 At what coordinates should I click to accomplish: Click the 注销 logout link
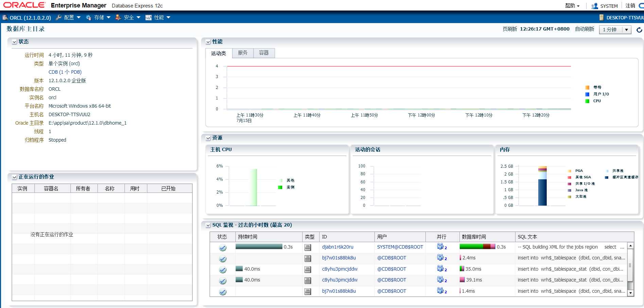[630, 6]
